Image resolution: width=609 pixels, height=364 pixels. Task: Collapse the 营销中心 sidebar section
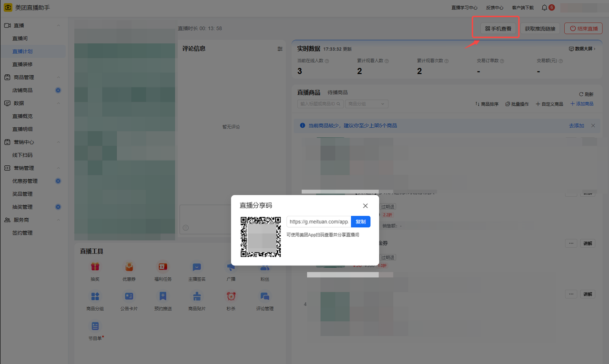click(x=59, y=142)
